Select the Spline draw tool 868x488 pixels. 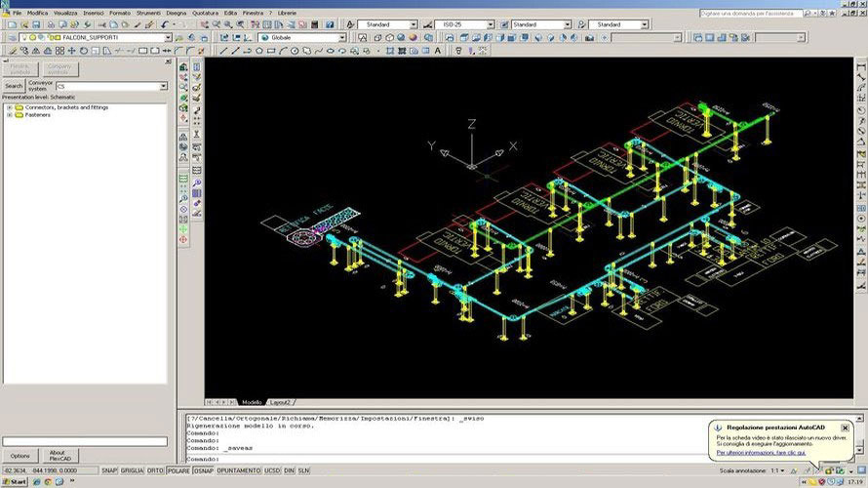coord(318,51)
